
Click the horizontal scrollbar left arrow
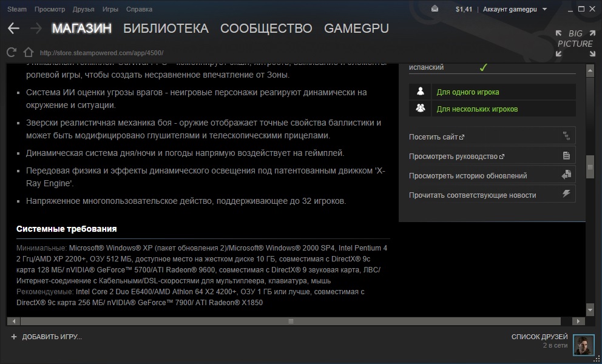(14, 320)
